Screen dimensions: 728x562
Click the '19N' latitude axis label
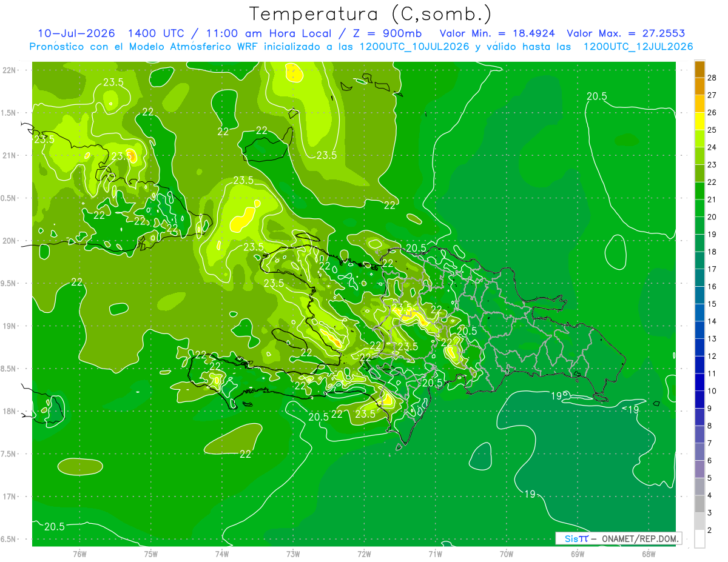10,326
